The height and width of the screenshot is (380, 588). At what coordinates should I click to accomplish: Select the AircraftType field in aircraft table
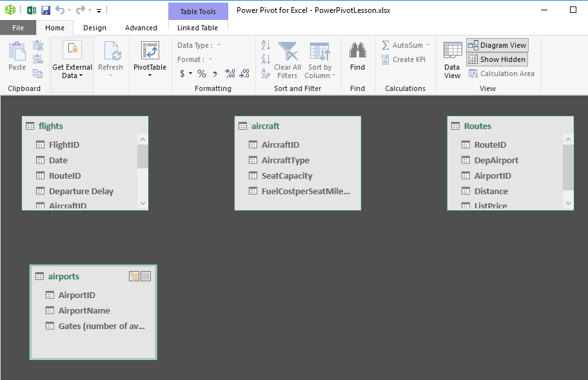coord(285,160)
